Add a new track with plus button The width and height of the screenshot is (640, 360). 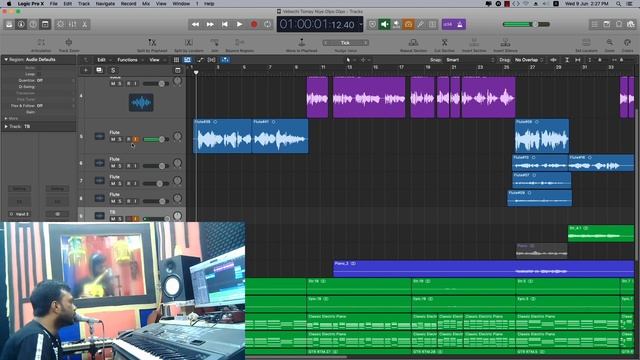coord(86,70)
